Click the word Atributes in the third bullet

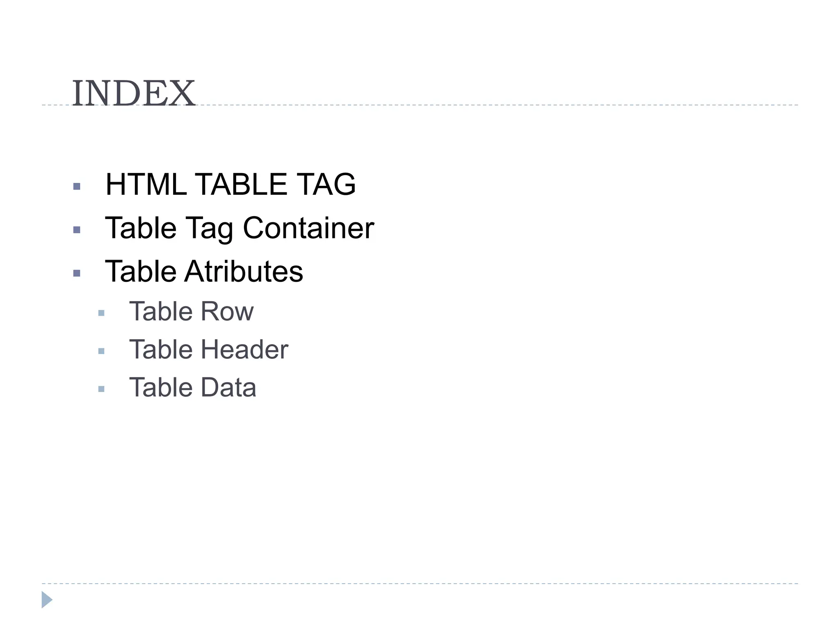(244, 271)
